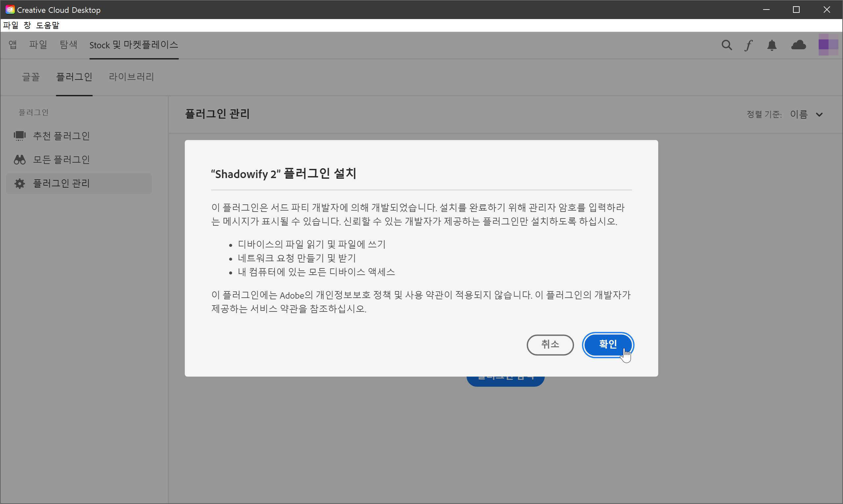The height and width of the screenshot is (504, 843).
Task: Open the 창 menu
Action: [x=27, y=25]
